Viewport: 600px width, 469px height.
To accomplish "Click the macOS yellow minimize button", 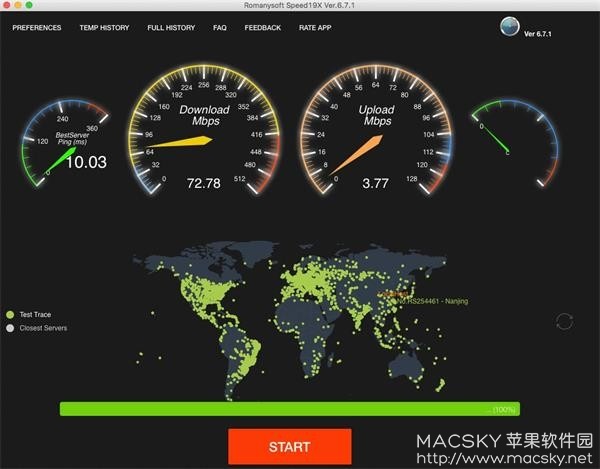I will [x=18, y=5].
